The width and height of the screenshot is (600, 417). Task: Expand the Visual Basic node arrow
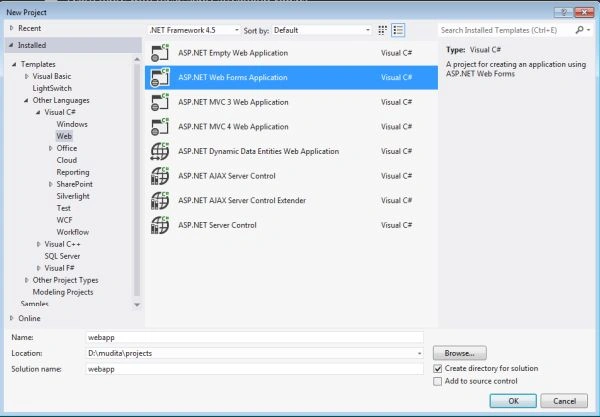pyautogui.click(x=26, y=76)
